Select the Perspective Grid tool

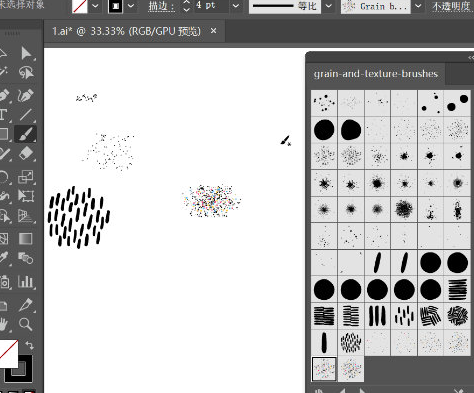[26, 217]
